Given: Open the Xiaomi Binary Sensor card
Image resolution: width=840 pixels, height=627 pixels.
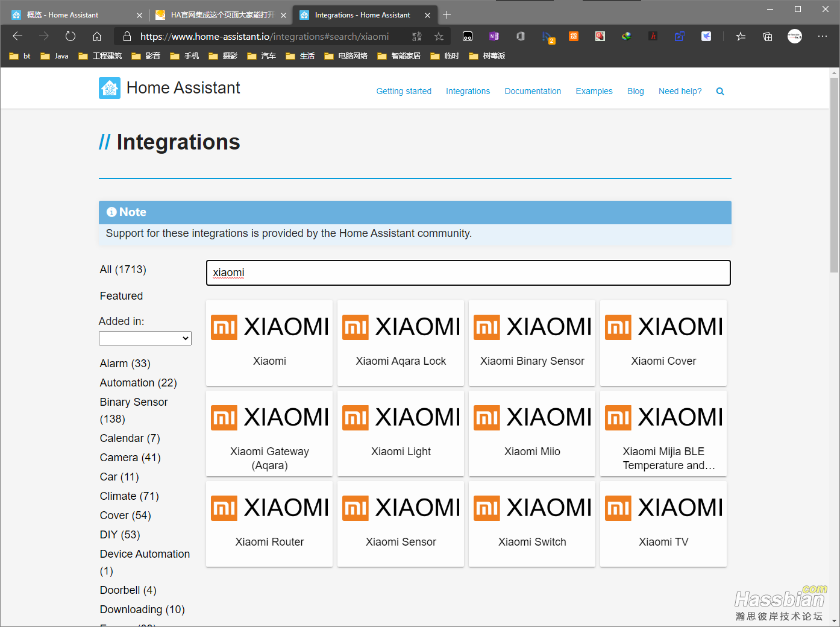Looking at the screenshot, I should (x=532, y=343).
